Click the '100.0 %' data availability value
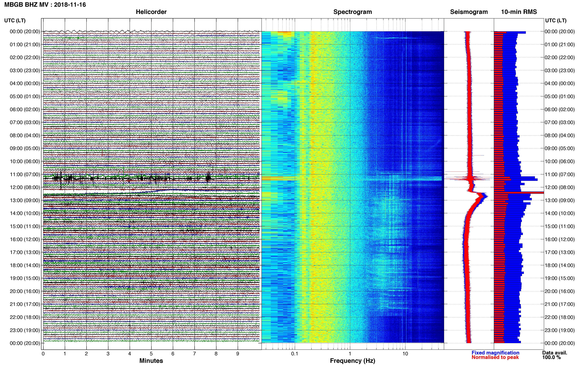Viewport: 588px width, 368px height. (552, 357)
